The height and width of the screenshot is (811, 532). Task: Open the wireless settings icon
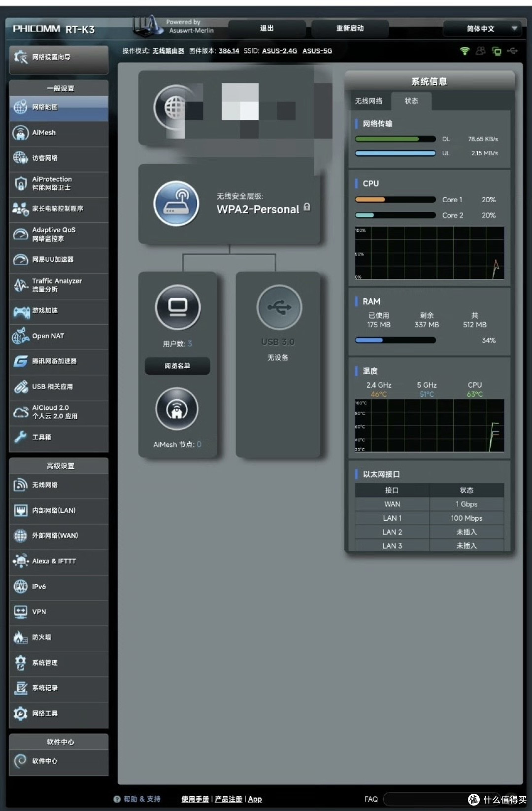(20, 485)
